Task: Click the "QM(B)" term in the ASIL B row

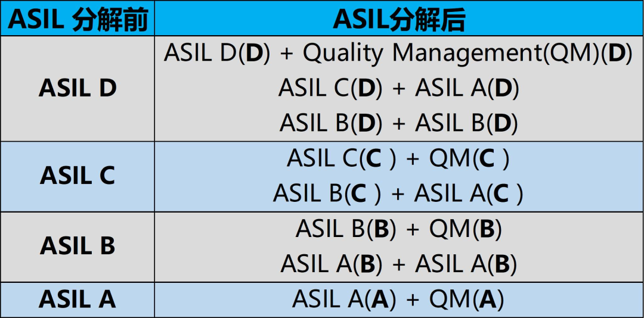Action: tap(466, 229)
